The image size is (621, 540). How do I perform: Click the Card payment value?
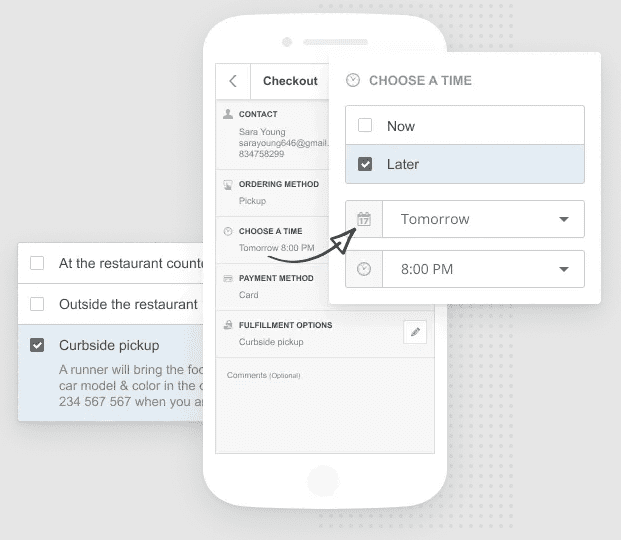pyautogui.click(x=248, y=295)
